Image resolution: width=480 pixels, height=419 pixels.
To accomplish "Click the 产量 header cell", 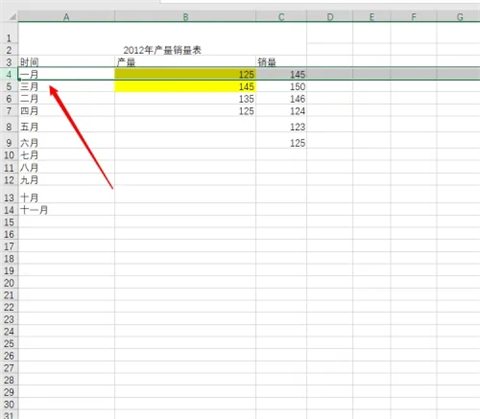I will click(185, 62).
